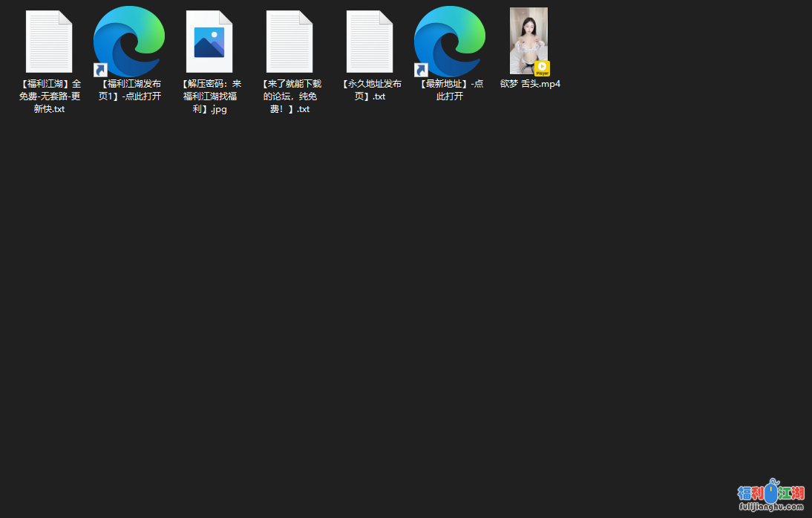Click the fulijianghu.com watermark text
Viewport: 812px width, 518px height.
pyautogui.click(x=770, y=507)
